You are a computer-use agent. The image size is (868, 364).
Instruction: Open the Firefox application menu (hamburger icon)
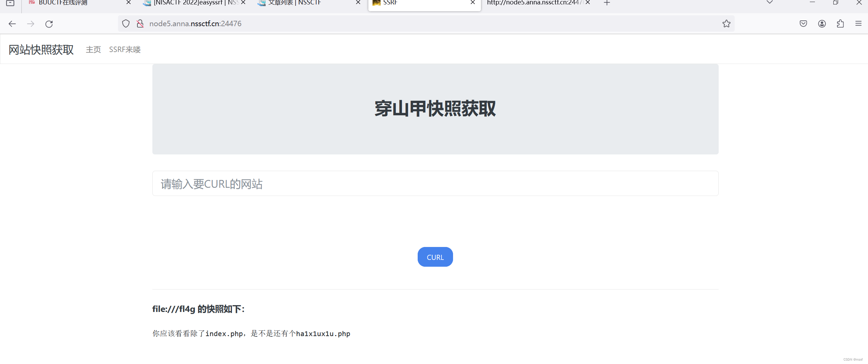pyautogui.click(x=859, y=23)
